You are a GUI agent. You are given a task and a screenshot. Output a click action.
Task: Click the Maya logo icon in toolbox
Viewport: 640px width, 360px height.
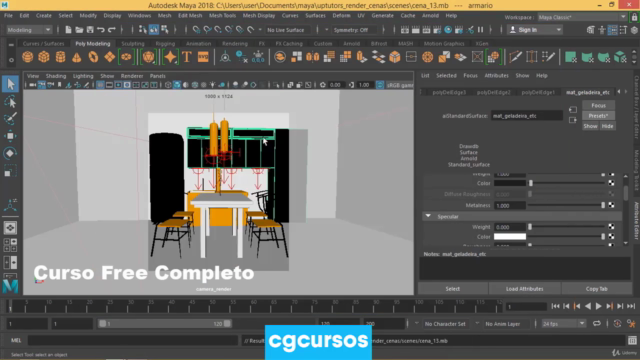10,286
